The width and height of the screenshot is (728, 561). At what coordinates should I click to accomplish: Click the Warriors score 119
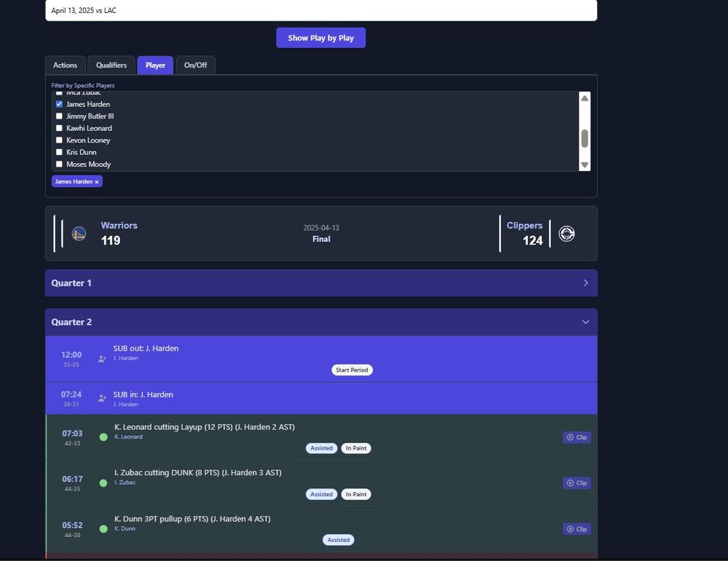[111, 240]
